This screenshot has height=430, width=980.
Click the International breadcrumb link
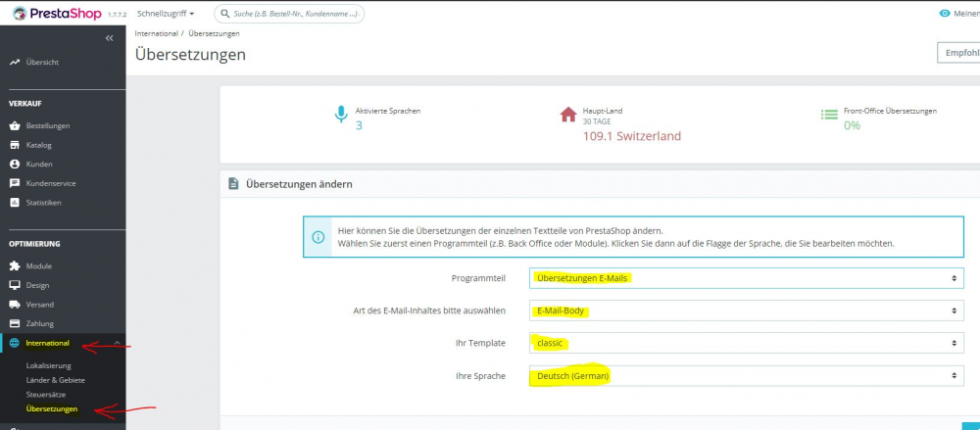156,33
